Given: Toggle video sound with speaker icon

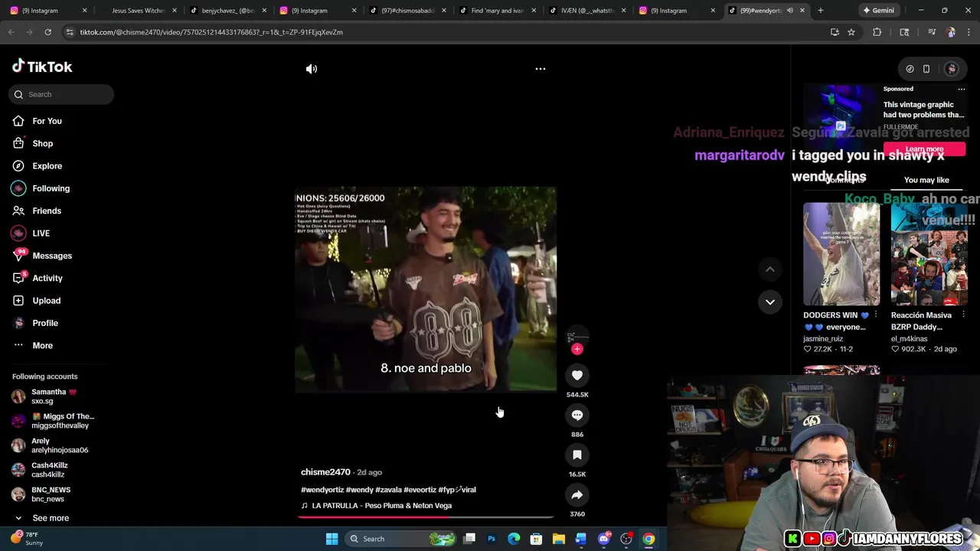Looking at the screenshot, I should click(x=312, y=69).
